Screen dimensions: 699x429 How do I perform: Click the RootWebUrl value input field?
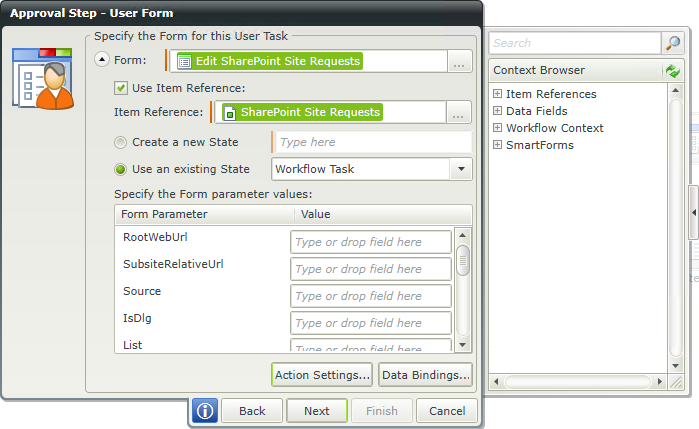[x=370, y=242]
